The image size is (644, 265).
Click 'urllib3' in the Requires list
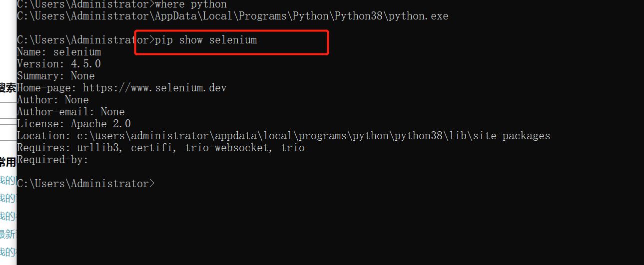[98, 148]
